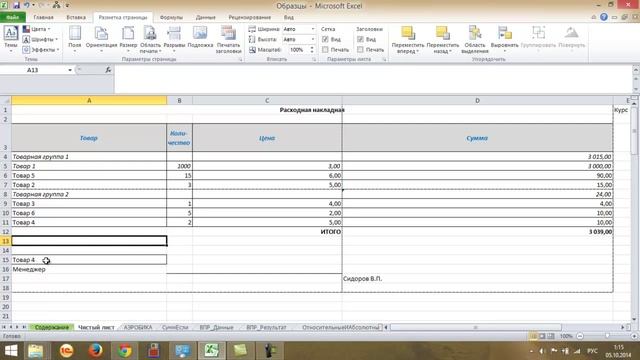The image size is (640, 360).
Task: Click the Save icon in Quick Access
Action: point(16,5)
